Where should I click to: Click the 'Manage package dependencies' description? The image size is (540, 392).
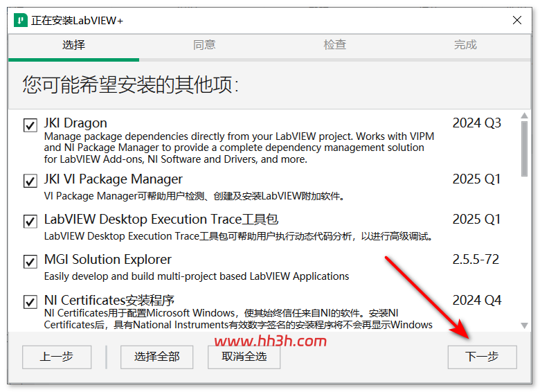(x=239, y=148)
